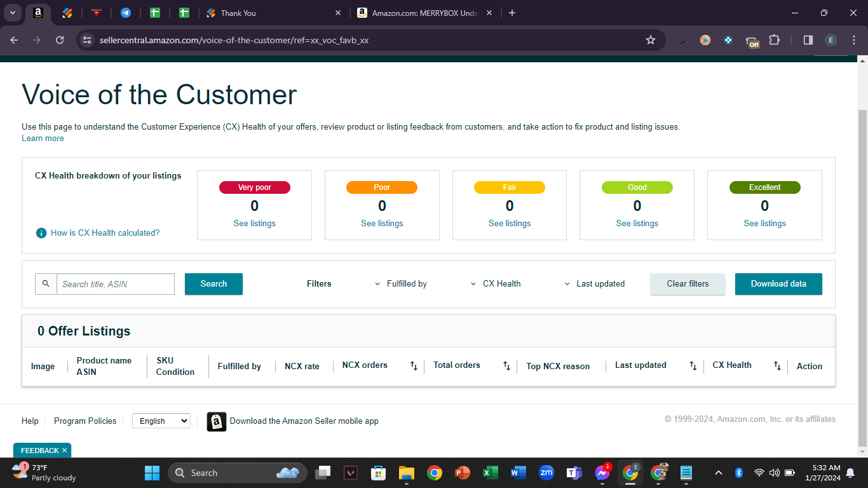This screenshot has height=488, width=868.
Task: View site information icon in address bar
Action: [87, 40]
